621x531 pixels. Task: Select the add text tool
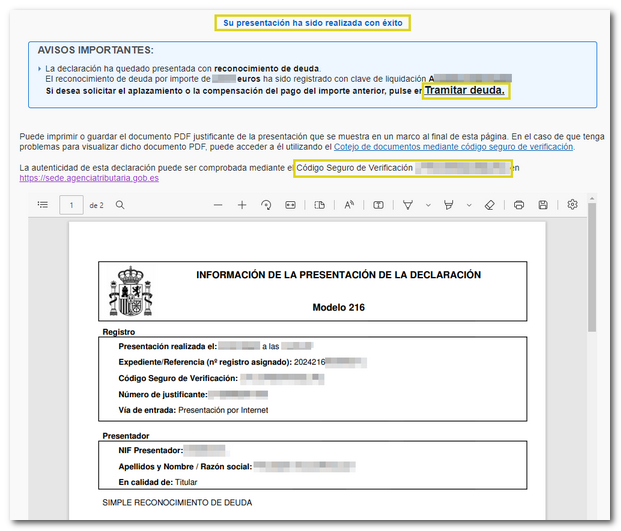tap(379, 205)
